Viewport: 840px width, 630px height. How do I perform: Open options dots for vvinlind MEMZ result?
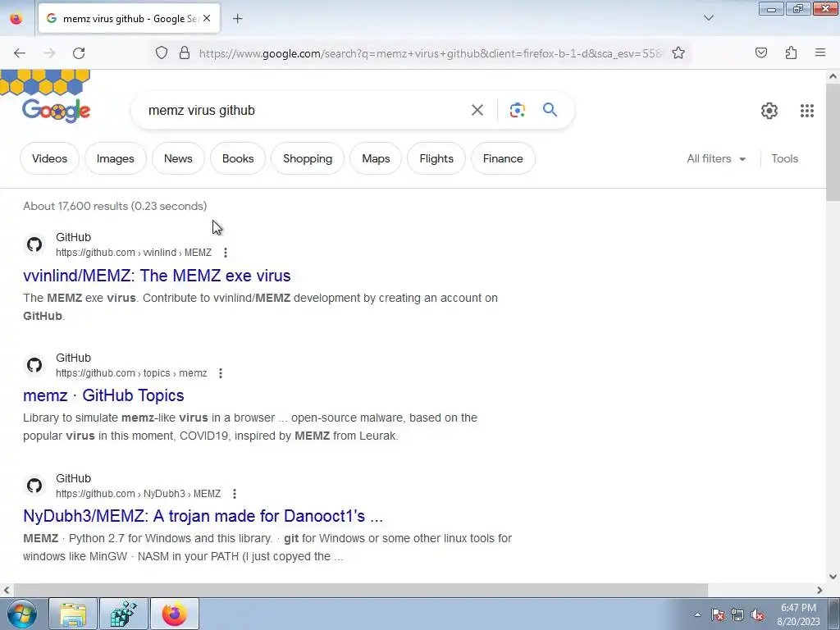click(226, 253)
